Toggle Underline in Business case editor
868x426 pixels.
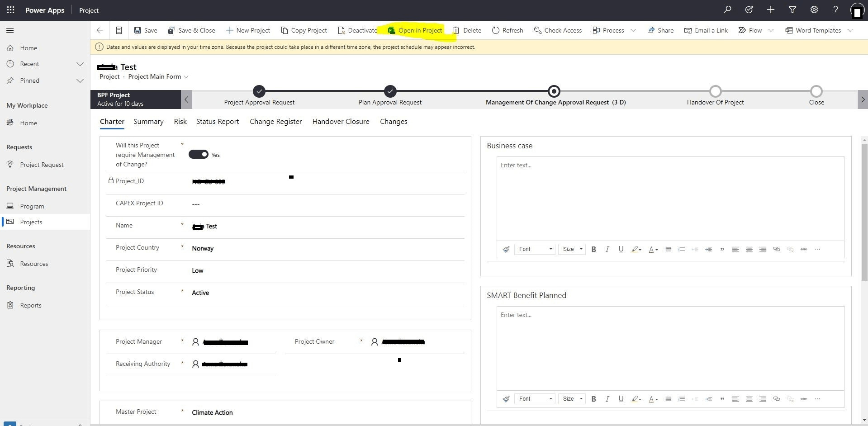coord(621,249)
